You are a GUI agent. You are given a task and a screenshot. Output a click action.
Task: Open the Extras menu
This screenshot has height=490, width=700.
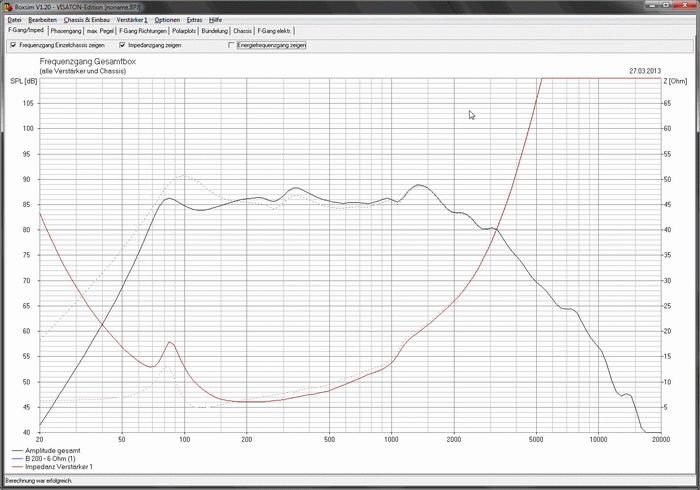(x=194, y=20)
